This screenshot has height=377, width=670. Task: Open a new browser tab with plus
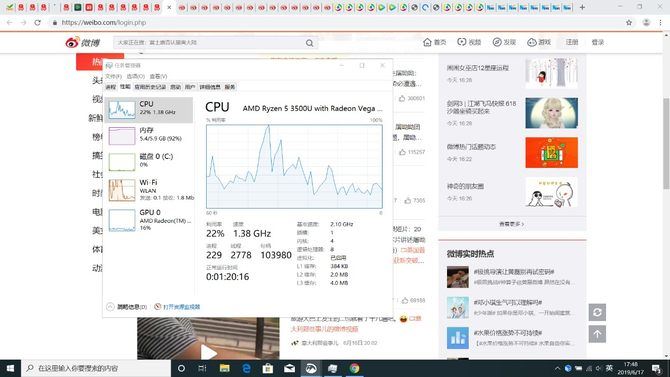[582, 7]
